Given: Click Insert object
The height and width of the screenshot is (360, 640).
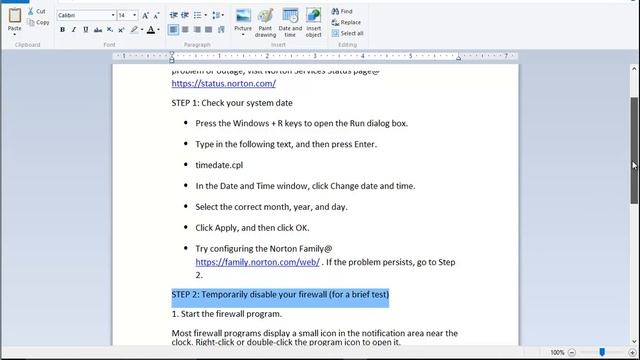Looking at the screenshot, I should pos(313,23).
